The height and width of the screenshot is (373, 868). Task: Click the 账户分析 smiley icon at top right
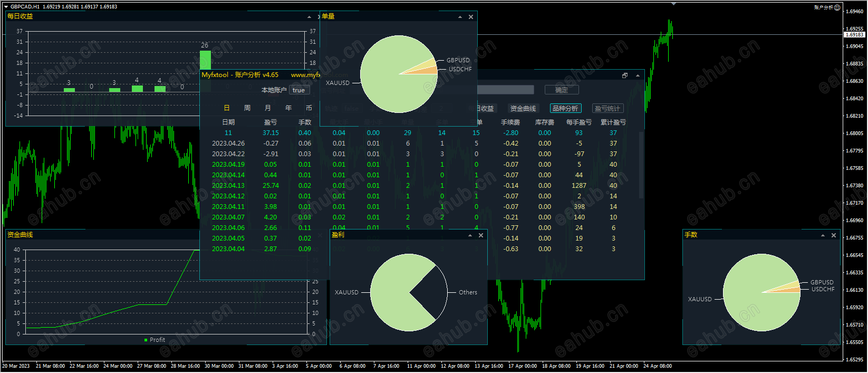(837, 7)
